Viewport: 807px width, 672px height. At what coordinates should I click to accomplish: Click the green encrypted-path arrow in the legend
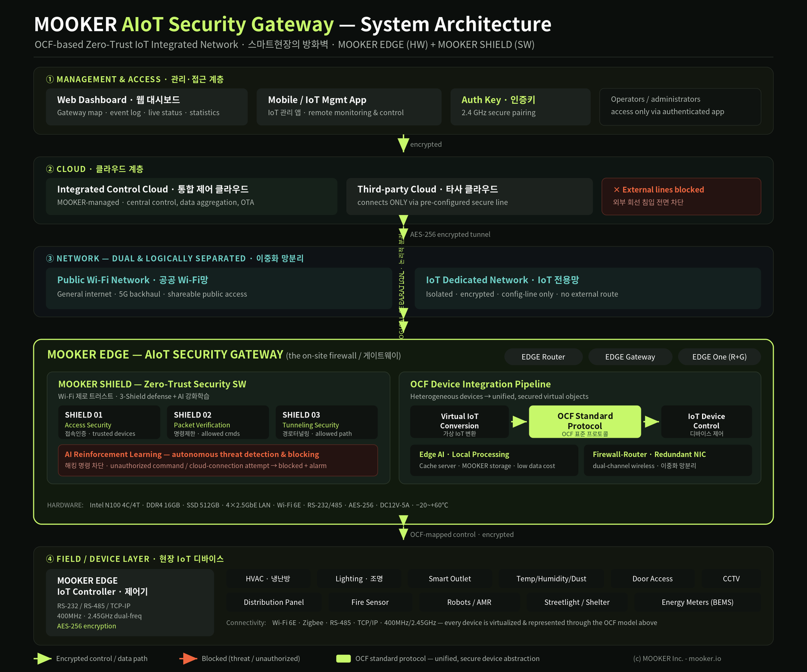tap(43, 658)
